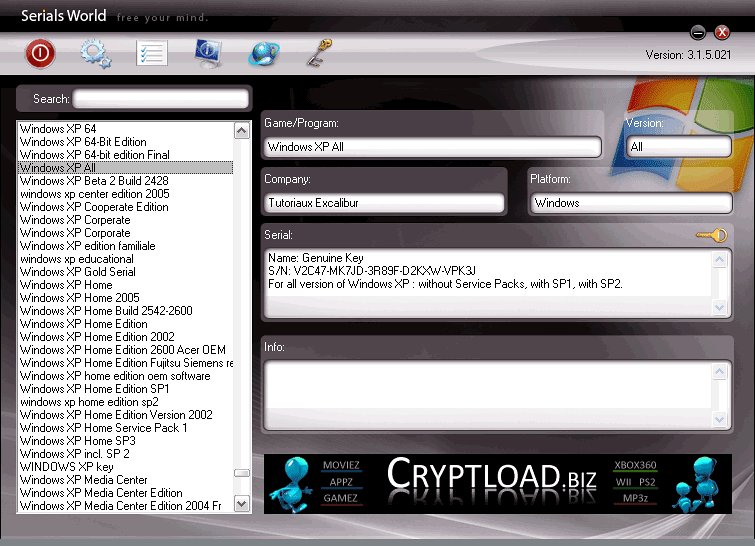Select 'windows xp center edition 2005'

click(x=126, y=194)
